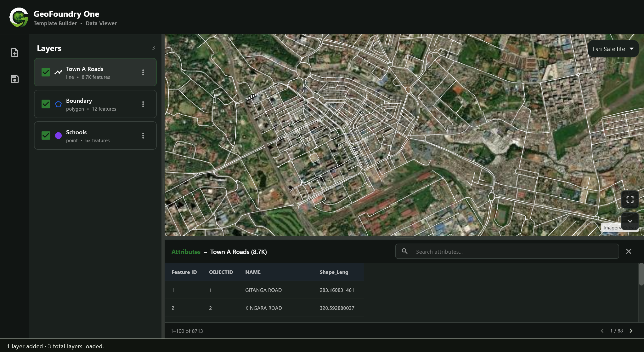
Task: Select the Boundary layer name
Action: coord(79,101)
